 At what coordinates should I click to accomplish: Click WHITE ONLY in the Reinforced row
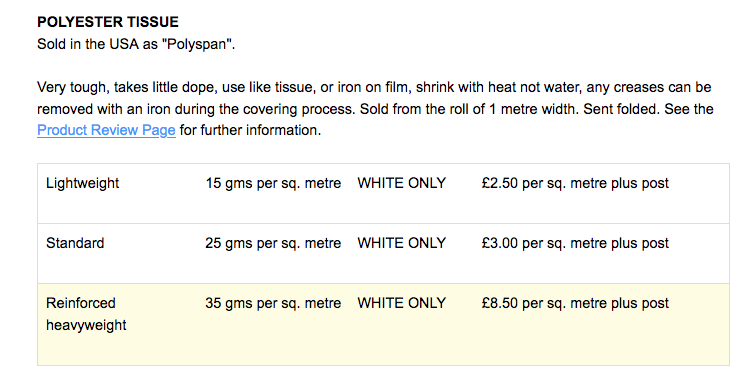pos(402,303)
